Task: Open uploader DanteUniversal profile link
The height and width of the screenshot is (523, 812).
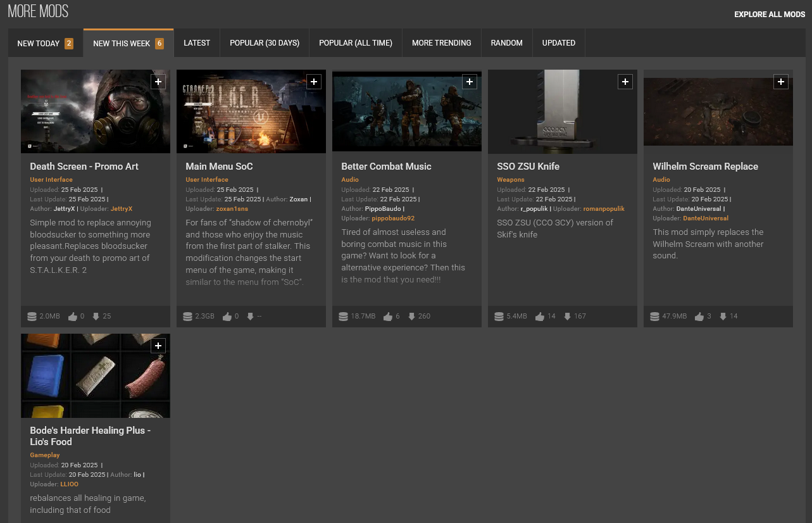Action: point(706,218)
